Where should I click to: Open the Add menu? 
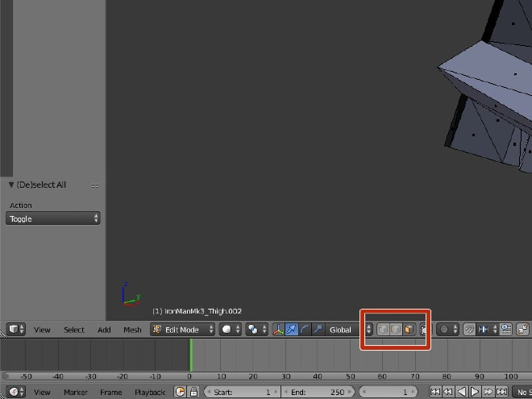click(104, 330)
